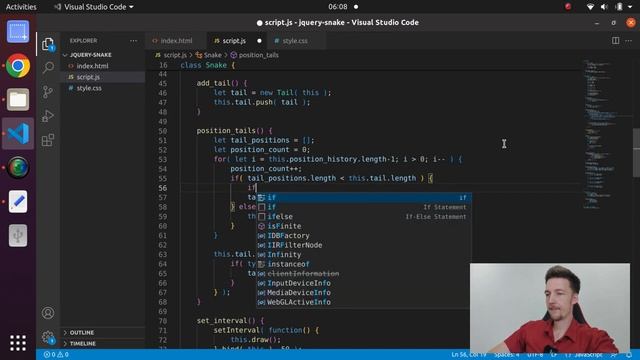This screenshot has width=640, height=360.
Task: Click the notifications bell in status bar
Action: 629,355
